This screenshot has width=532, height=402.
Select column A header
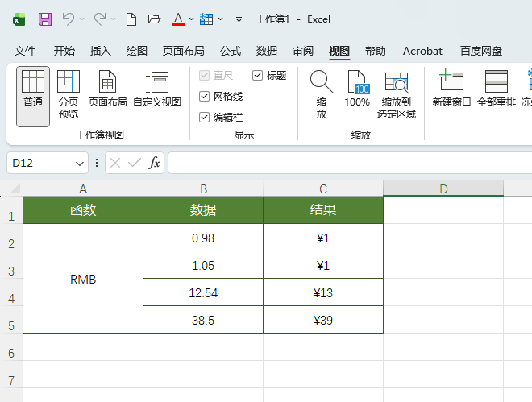click(x=83, y=189)
